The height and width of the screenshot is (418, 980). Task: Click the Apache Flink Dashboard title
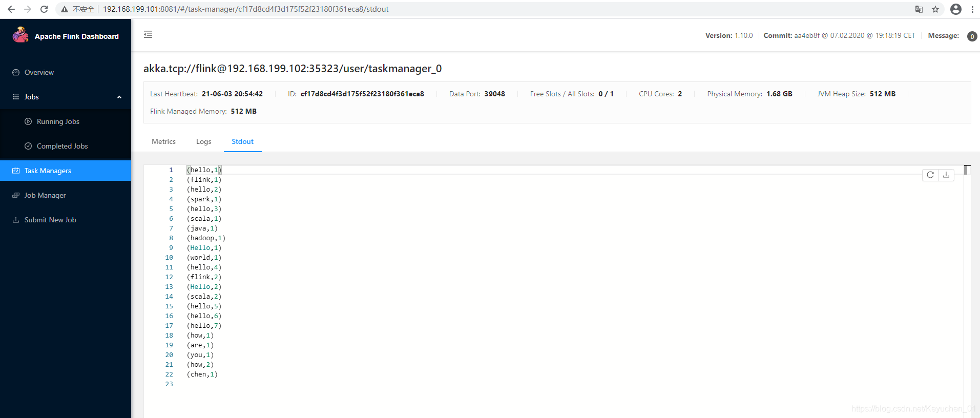[77, 36]
